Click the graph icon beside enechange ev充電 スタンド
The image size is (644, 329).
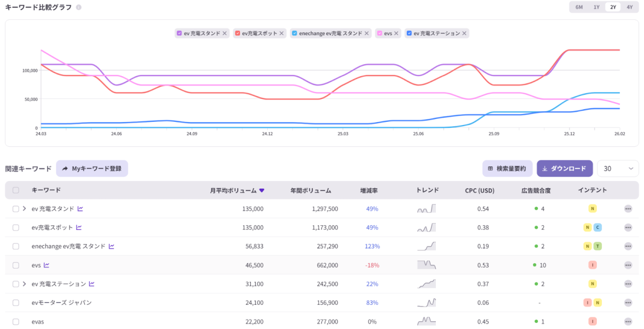point(111,247)
